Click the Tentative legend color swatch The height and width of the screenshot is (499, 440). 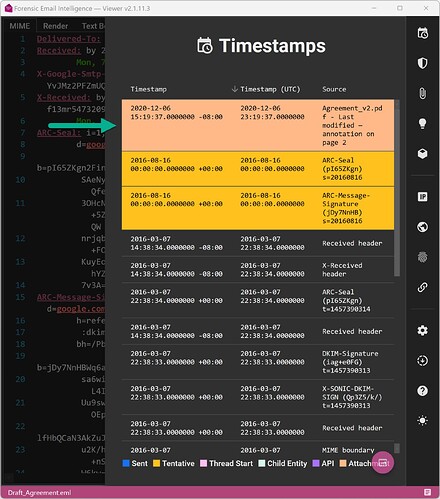[156, 463]
